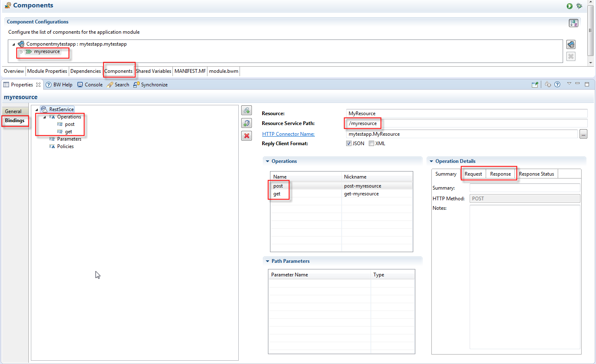The image size is (596, 364).
Task: Click the add component icon beside the list
Action: click(x=571, y=44)
